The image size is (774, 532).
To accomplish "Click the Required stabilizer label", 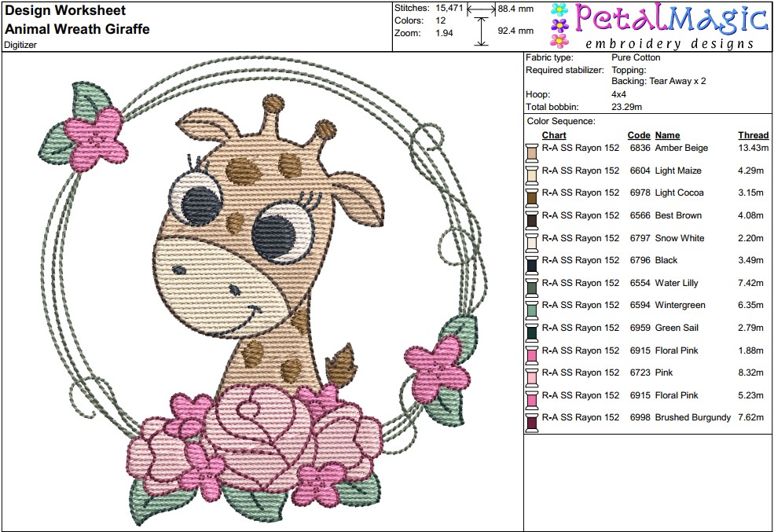I will [x=565, y=71].
